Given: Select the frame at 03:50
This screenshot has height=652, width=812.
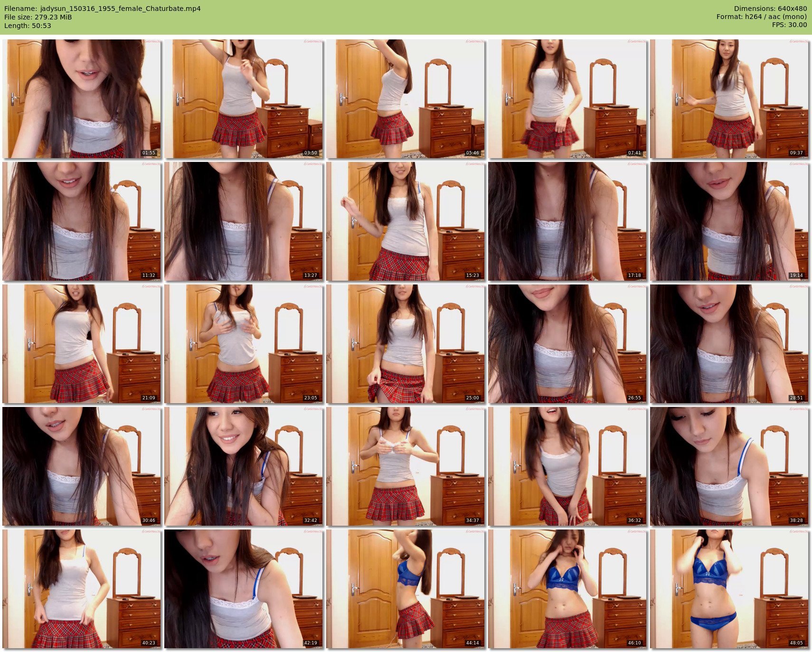Looking at the screenshot, I should click(x=244, y=99).
